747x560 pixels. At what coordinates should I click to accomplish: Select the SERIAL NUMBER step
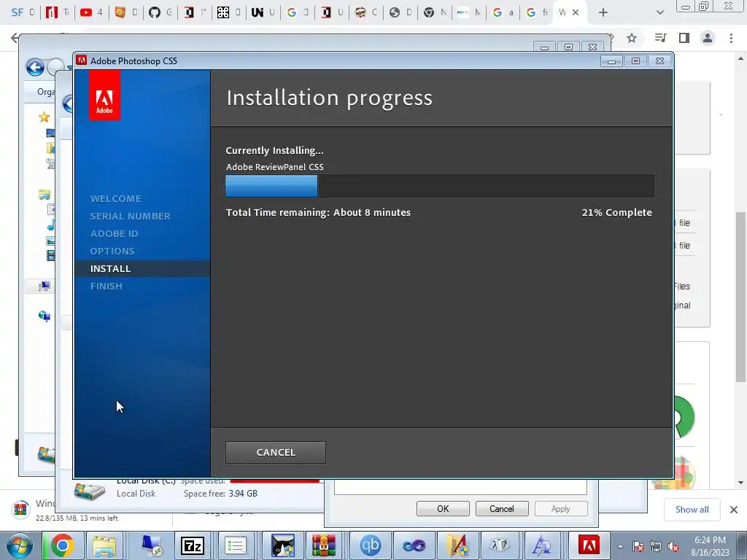point(130,216)
